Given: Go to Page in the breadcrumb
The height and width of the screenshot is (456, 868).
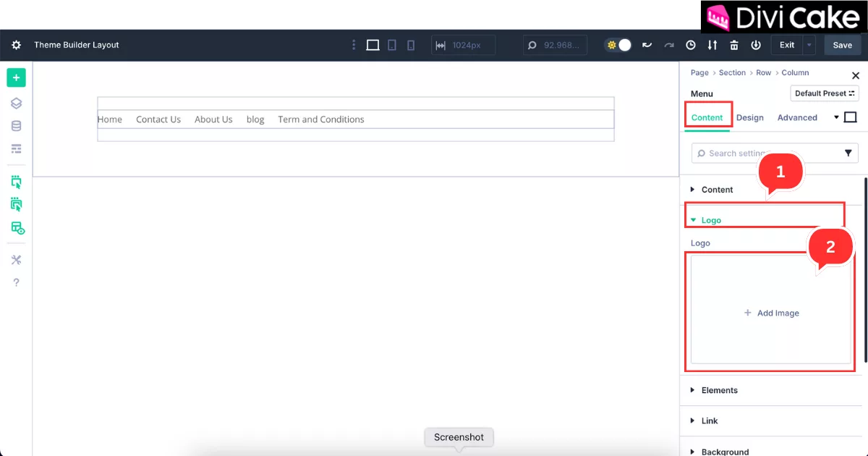Looking at the screenshot, I should point(699,72).
